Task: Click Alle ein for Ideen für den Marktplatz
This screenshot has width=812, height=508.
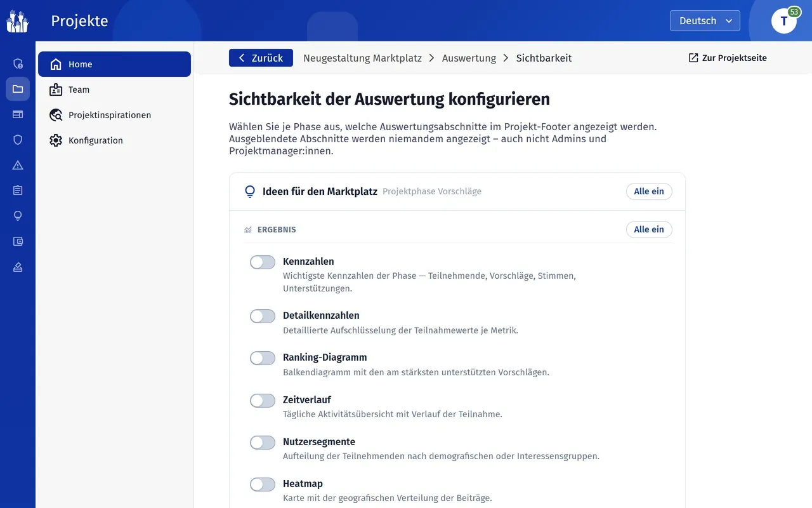Action: pos(649,191)
